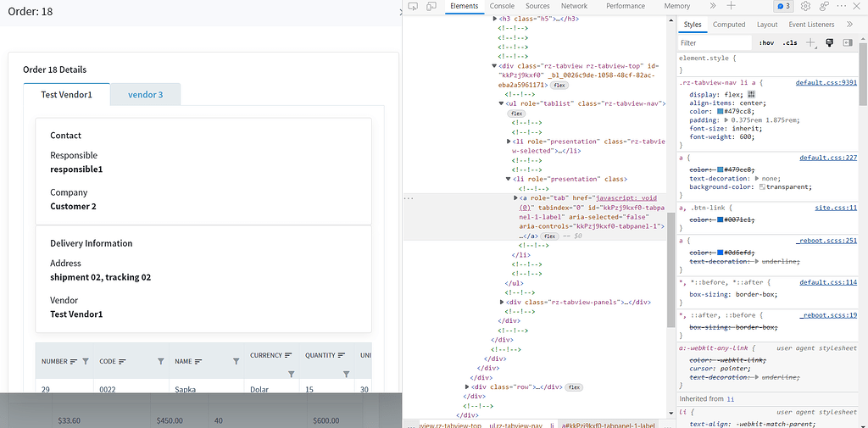Sort by NUMBER column sort icon
The width and height of the screenshot is (868, 428).
(74, 362)
